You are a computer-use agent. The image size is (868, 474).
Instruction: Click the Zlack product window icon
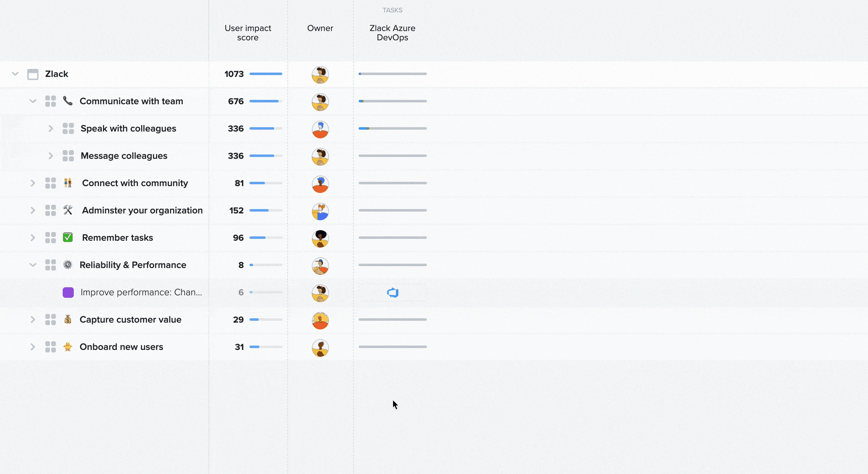[33, 74]
